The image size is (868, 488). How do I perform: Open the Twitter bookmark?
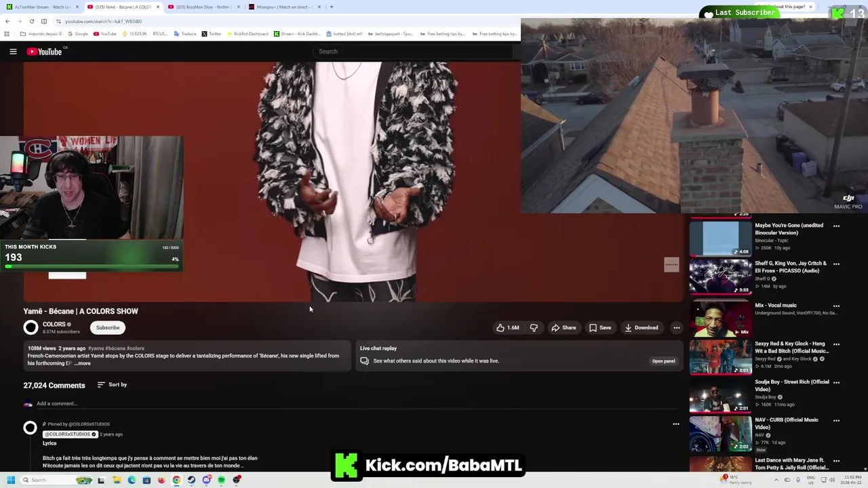click(x=212, y=33)
